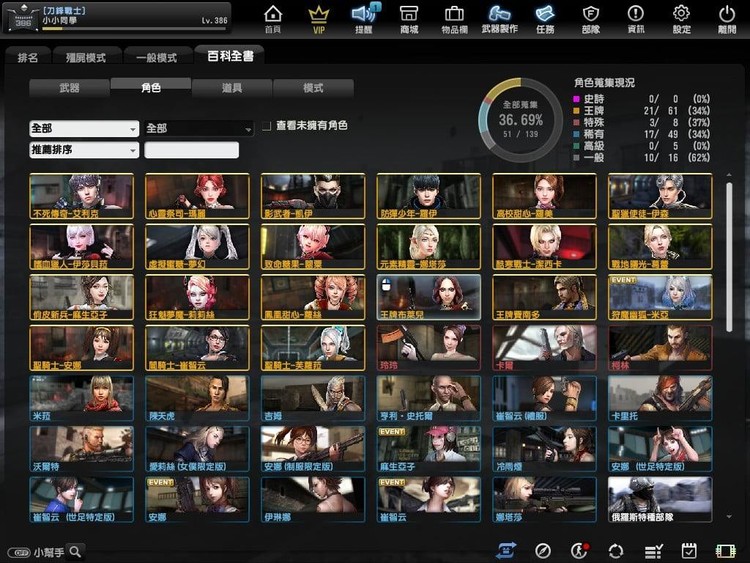Select the 安娜 (制服限定版) character card
Viewport: 750px width, 563px height.
[313, 449]
